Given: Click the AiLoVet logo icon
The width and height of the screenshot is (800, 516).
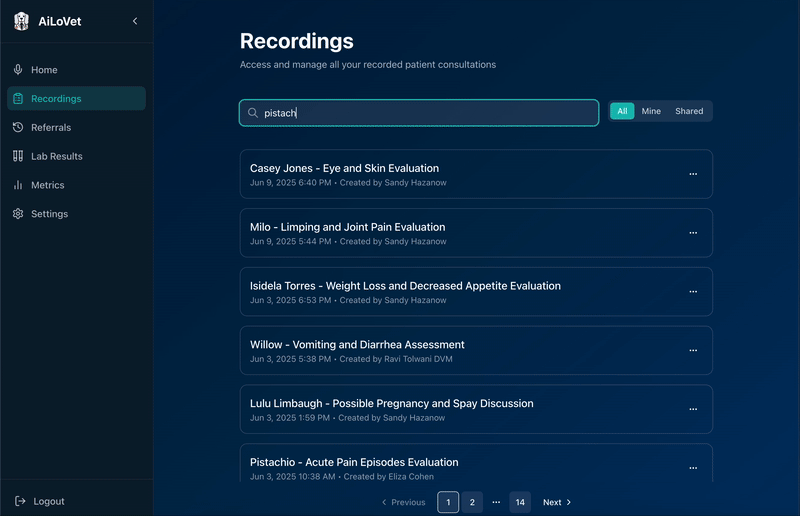Looking at the screenshot, I should pyautogui.click(x=21, y=21).
